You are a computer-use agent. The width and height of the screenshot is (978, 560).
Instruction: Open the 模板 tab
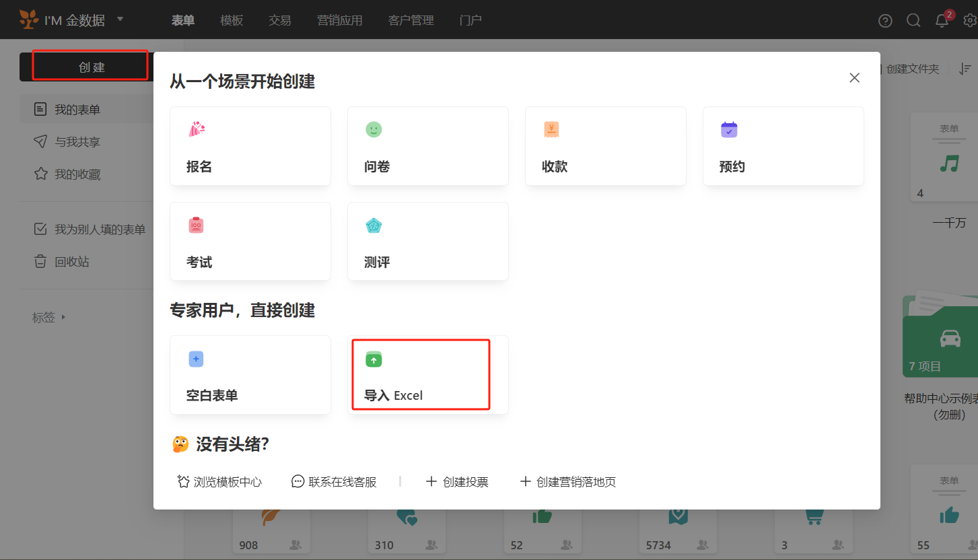point(232,20)
